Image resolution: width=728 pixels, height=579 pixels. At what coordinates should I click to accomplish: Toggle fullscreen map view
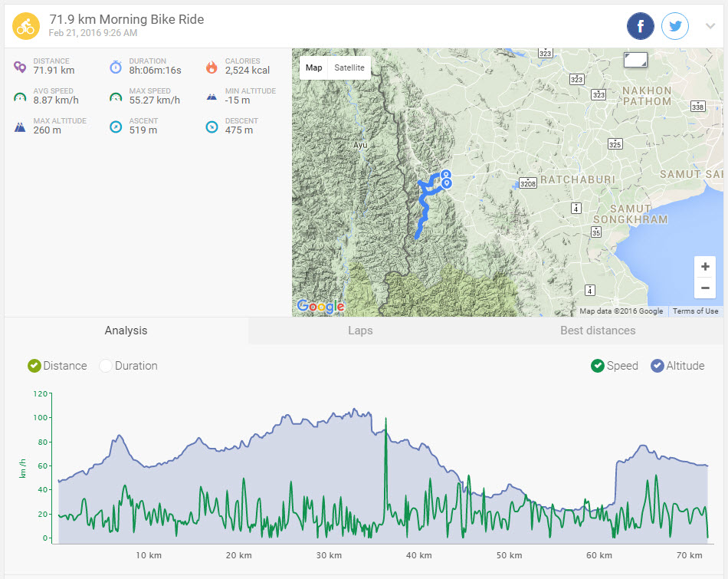pyautogui.click(x=635, y=60)
